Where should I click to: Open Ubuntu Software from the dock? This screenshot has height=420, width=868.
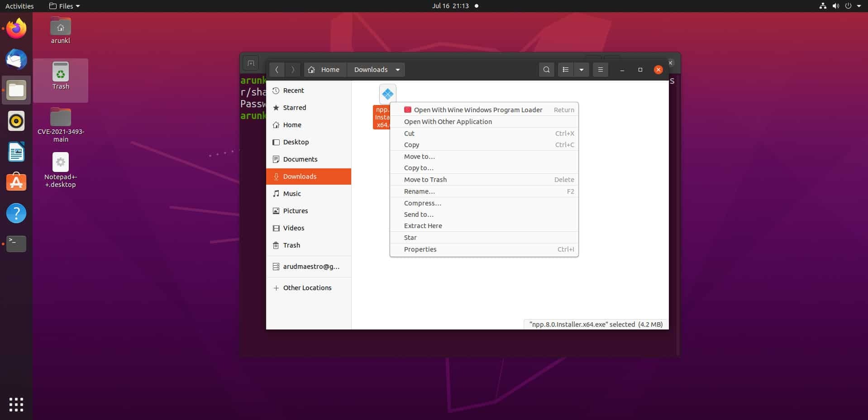coord(16,182)
